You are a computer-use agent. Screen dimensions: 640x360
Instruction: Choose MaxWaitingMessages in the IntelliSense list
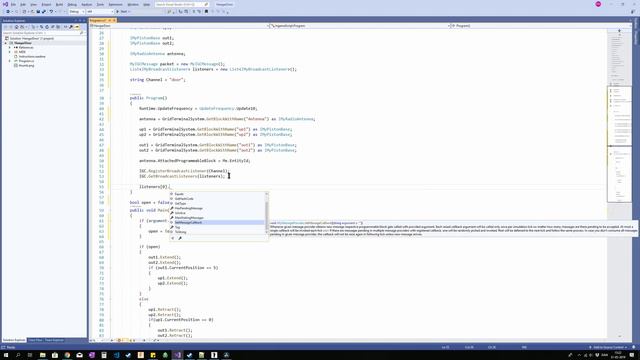(189, 218)
